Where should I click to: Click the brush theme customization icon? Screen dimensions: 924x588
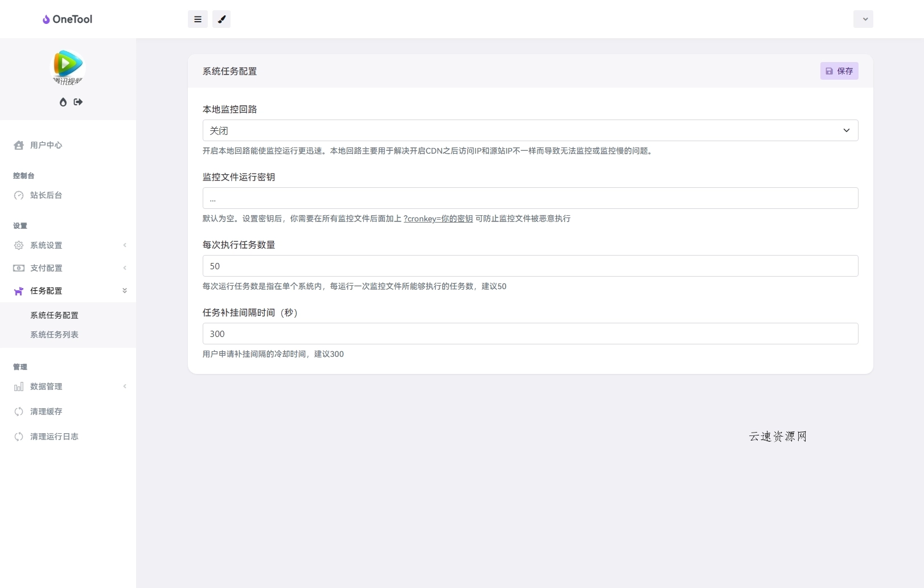(x=221, y=19)
